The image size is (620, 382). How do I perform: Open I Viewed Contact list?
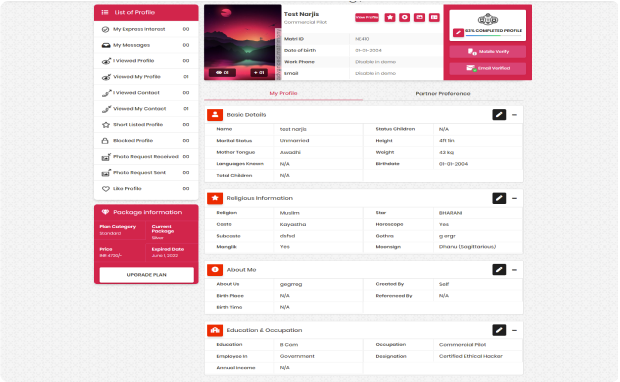(x=146, y=93)
